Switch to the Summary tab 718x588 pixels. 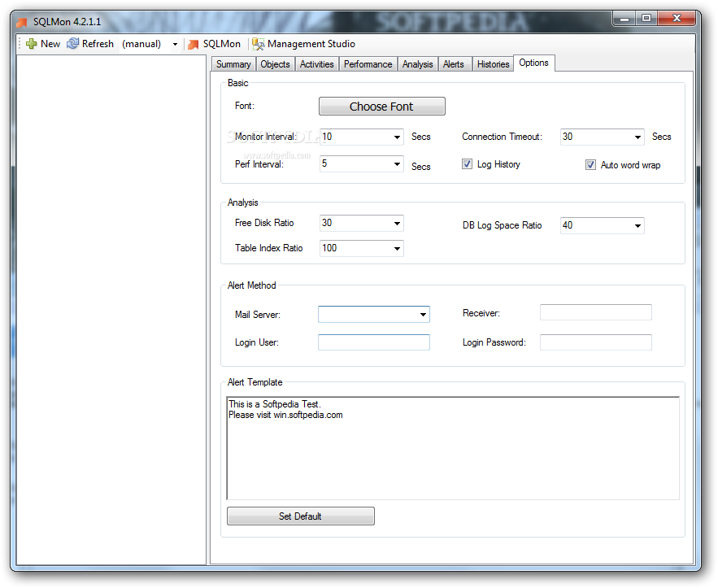(x=233, y=64)
